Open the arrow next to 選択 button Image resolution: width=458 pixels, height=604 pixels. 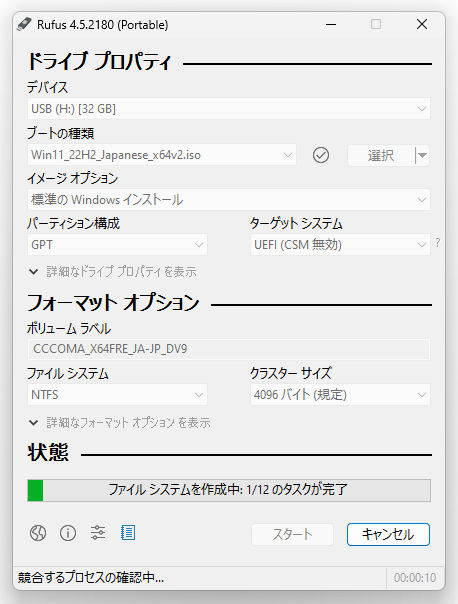click(423, 156)
